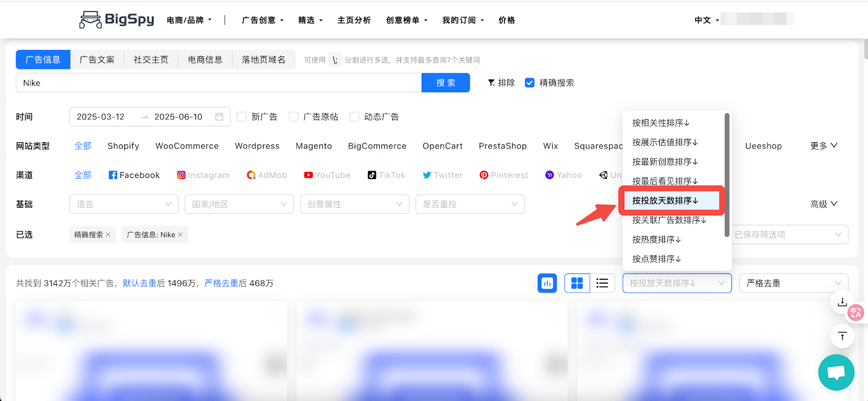Click the 默认去重 link
This screenshot has width=868, height=401.
139,283
